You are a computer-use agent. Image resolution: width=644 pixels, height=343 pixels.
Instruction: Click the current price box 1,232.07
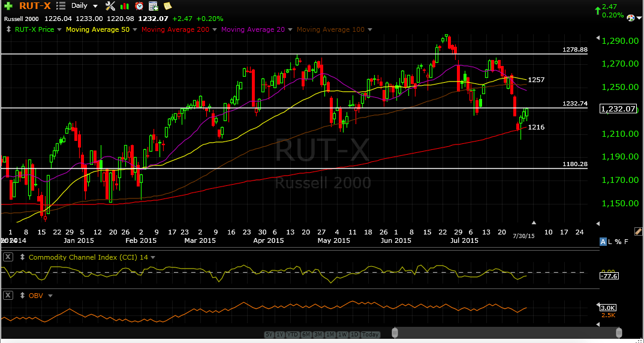coord(619,109)
